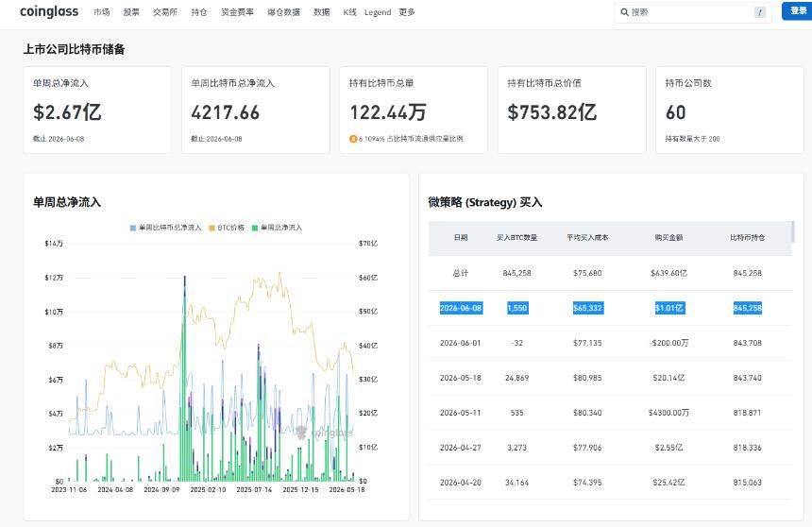
Task: Click the $2.67亿 weekly net inflow value
Action: click(67, 112)
